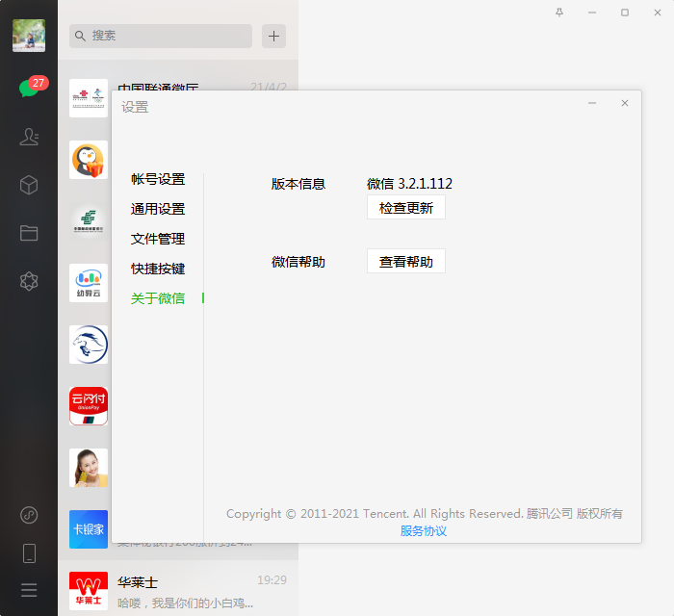This screenshot has height=616, width=674.
Task: Minimize the WeChat main window
Action: [592, 13]
